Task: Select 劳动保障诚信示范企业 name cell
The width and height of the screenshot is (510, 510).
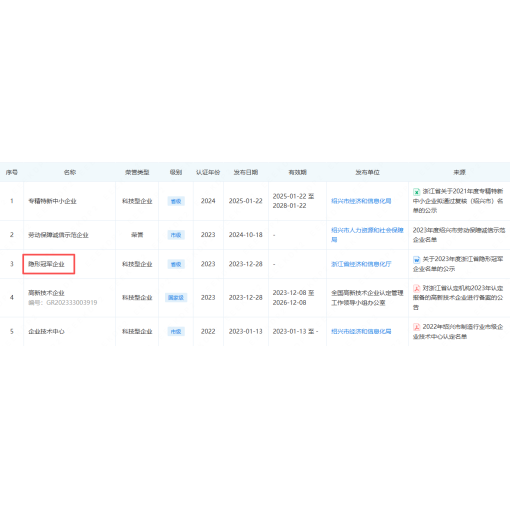Action: [x=58, y=235]
